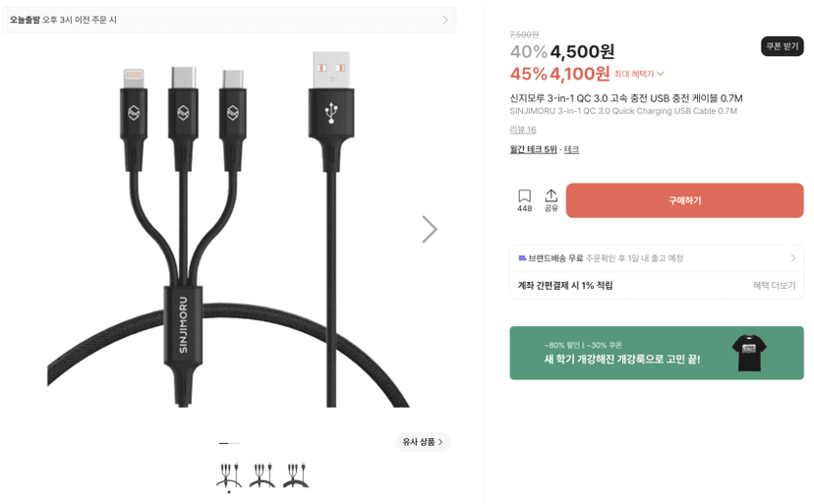Click the brand delivery truck icon

coord(522,258)
